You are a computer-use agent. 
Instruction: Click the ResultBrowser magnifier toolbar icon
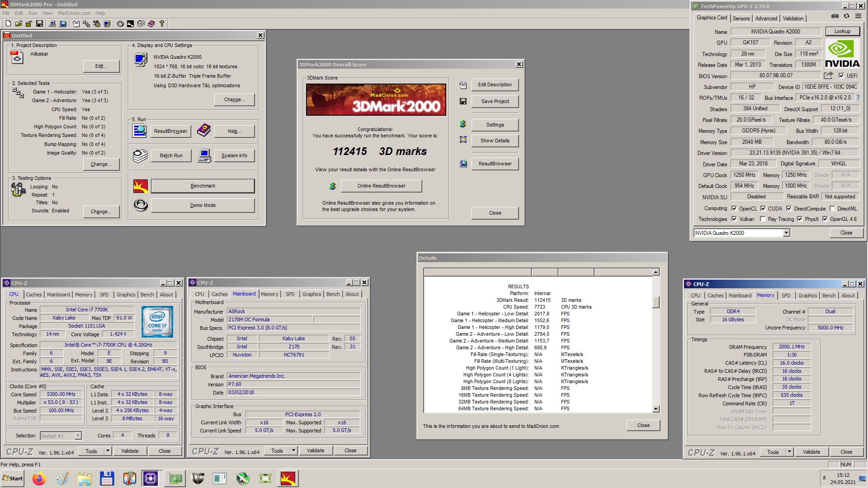coord(63,23)
